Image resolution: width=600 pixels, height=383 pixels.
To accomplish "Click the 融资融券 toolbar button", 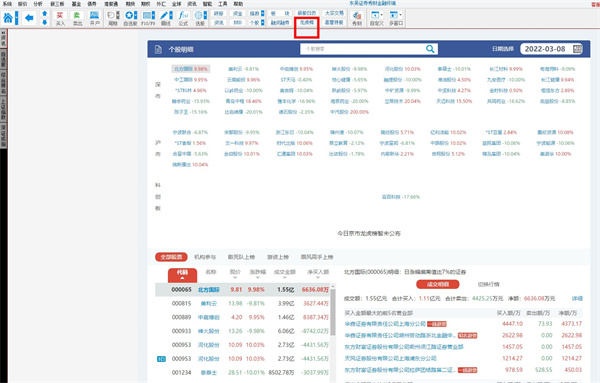I will (x=280, y=23).
